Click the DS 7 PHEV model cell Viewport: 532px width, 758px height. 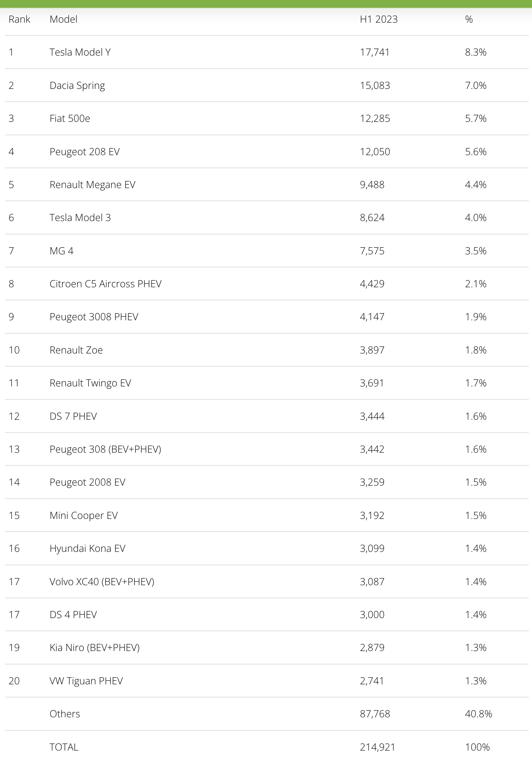(73, 417)
